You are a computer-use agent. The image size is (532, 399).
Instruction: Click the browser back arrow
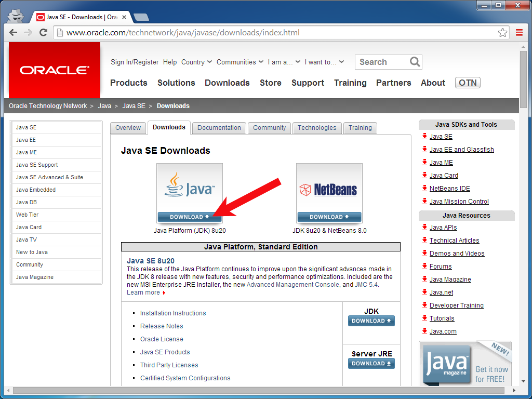point(13,33)
